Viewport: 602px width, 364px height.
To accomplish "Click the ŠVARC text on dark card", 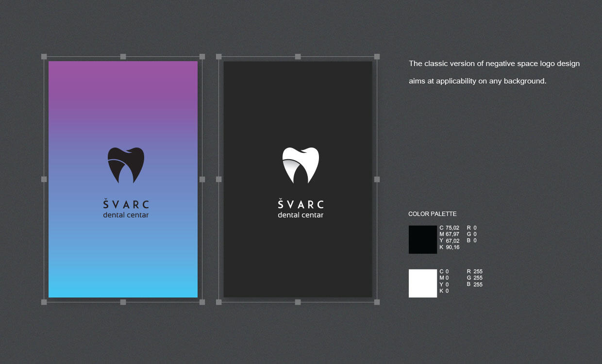I will 301,204.
